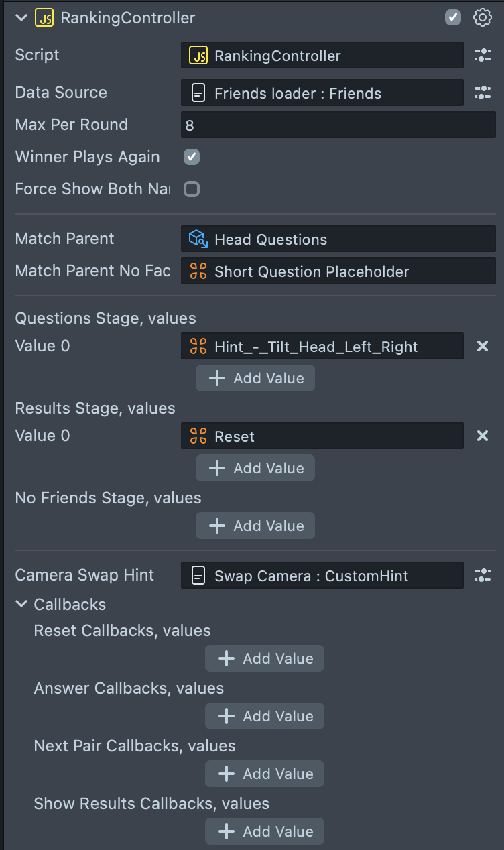The height and width of the screenshot is (850, 504).
Task: Click the JS icon in the component header
Action: pyautogui.click(x=44, y=18)
